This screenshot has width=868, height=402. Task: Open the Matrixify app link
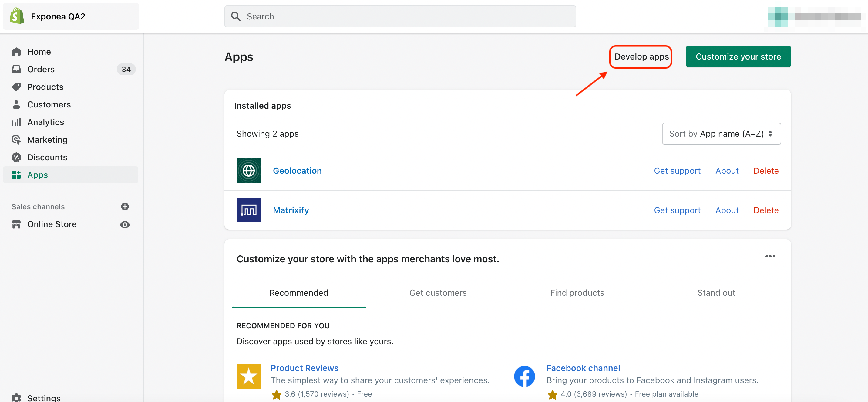coord(291,210)
